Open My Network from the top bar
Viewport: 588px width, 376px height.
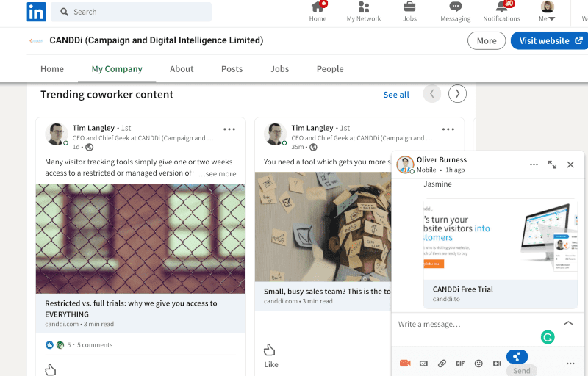363,12
